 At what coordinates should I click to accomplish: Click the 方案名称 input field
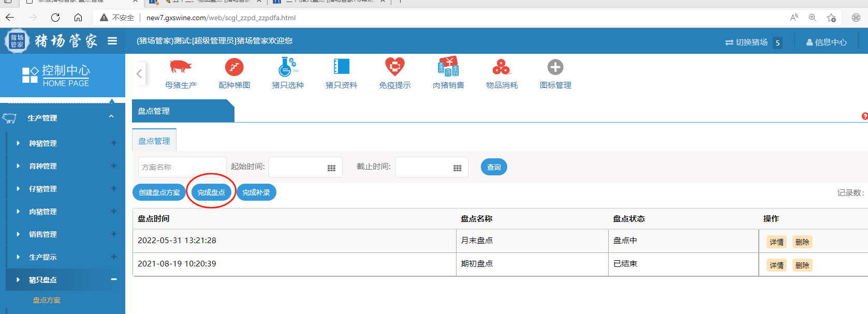point(182,167)
